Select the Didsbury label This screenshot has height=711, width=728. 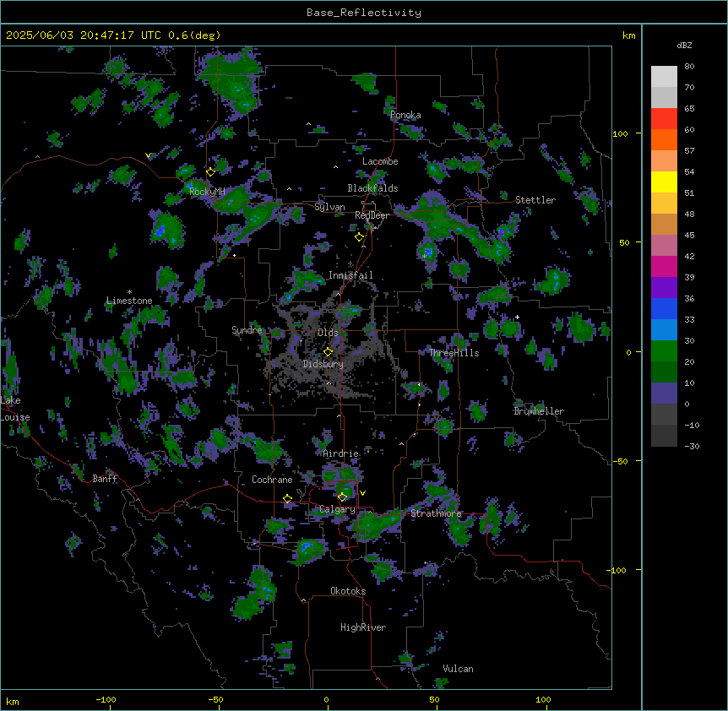[x=323, y=364]
